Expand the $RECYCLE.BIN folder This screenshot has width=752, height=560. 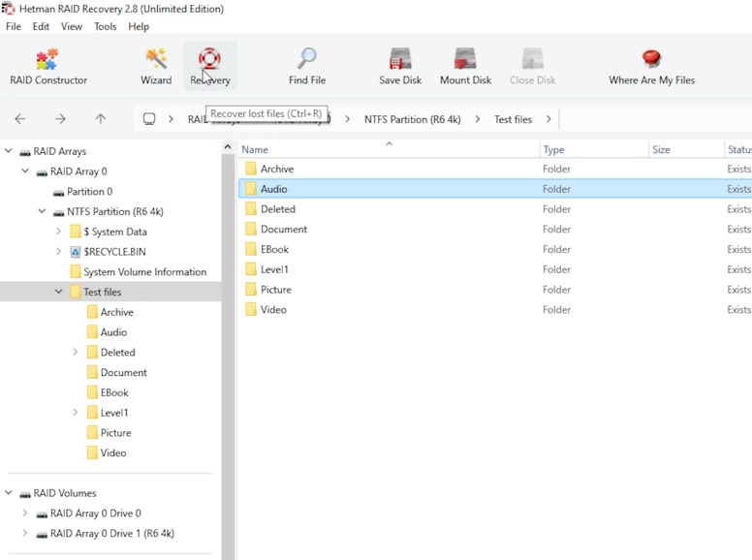[x=58, y=252]
